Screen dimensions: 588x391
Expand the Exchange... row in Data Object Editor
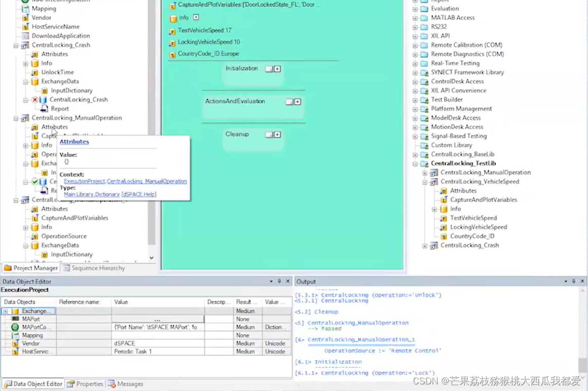(6, 311)
